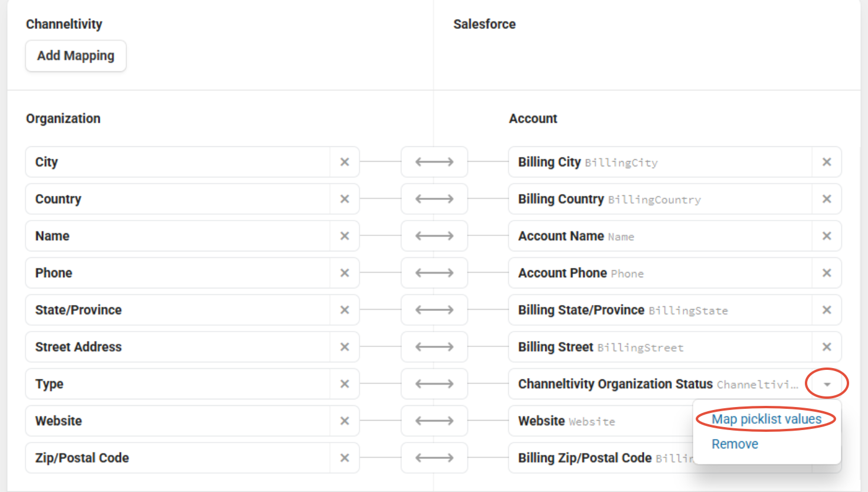Toggle sync direction arrow for Street Address mapping
This screenshot has height=492, width=868.
pos(434,347)
